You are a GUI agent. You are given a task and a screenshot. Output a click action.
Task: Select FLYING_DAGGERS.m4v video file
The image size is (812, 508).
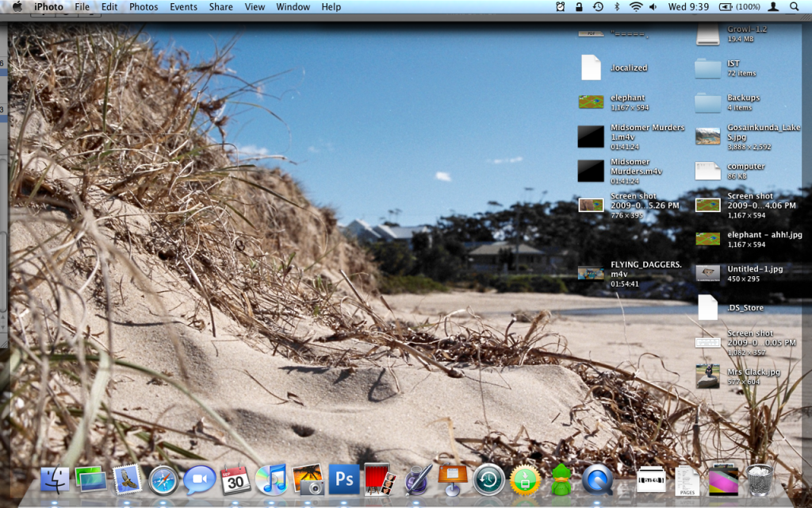(591, 273)
